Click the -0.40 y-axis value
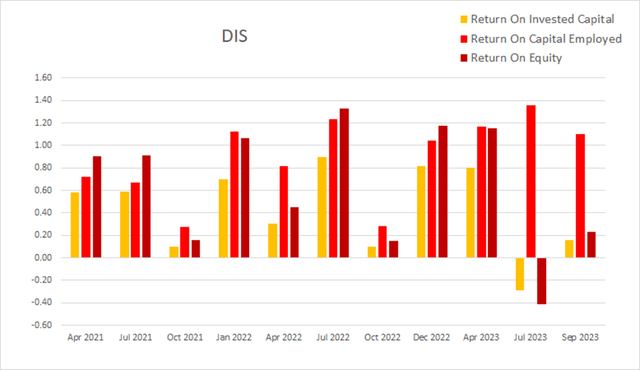This screenshot has width=640, height=370. tap(42, 303)
